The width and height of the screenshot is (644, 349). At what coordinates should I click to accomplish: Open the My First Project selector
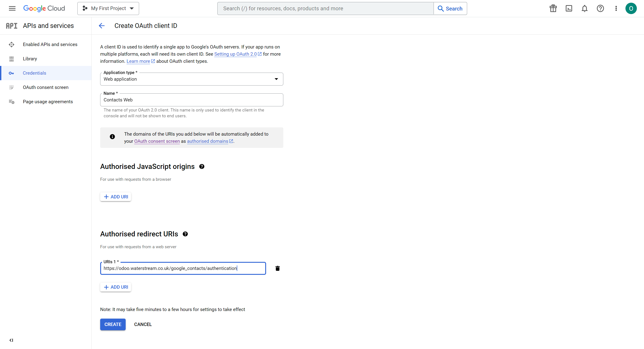[108, 8]
